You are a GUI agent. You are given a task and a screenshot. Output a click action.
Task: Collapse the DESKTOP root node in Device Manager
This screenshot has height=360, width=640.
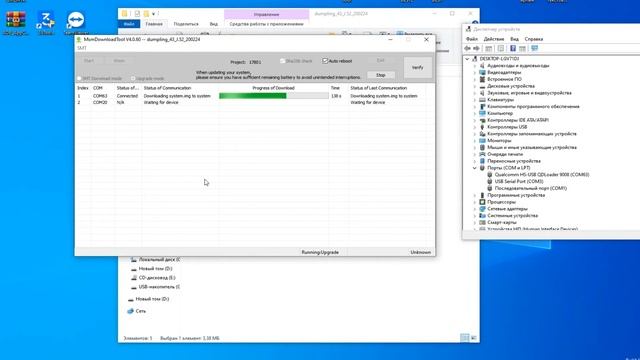[x=467, y=59]
